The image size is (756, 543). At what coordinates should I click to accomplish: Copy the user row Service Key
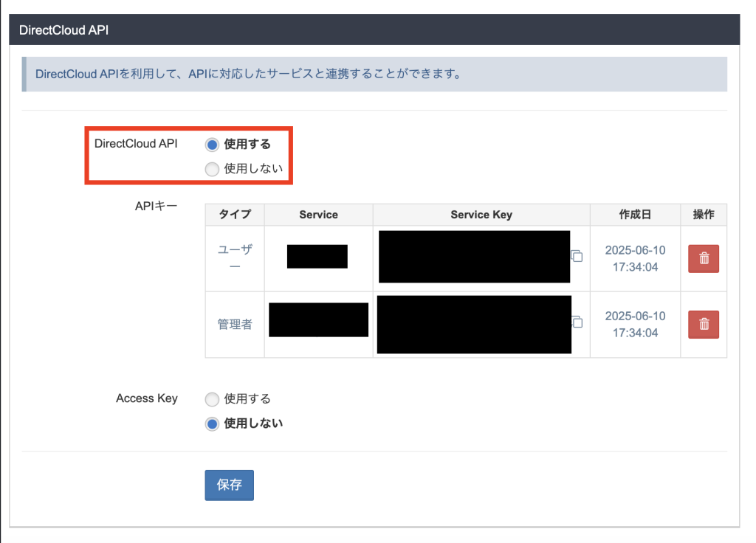coord(577,257)
